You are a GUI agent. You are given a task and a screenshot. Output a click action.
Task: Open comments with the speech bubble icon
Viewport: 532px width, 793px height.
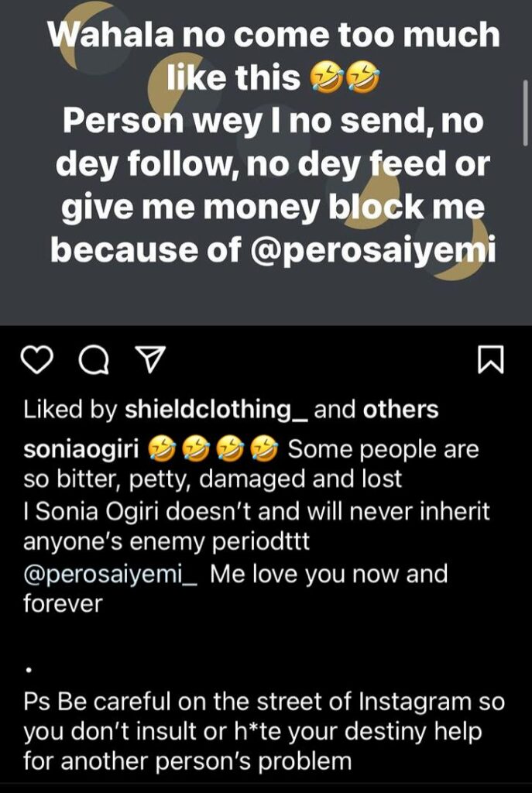click(x=94, y=360)
